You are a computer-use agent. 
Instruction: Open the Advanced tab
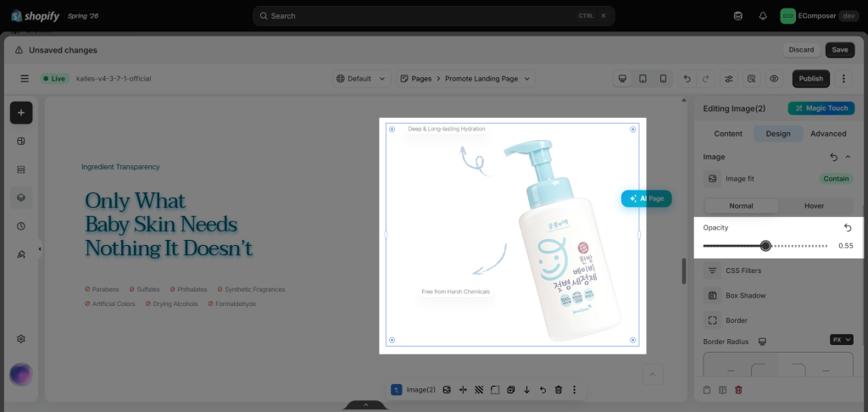click(828, 133)
